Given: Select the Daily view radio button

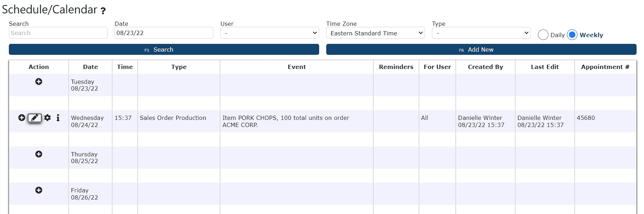Looking at the screenshot, I should coord(543,35).
